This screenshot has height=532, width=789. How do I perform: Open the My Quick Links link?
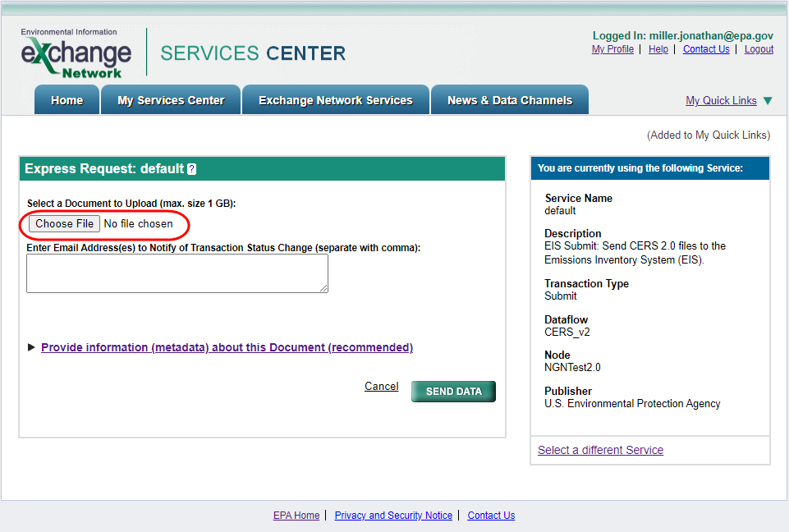[x=721, y=101]
